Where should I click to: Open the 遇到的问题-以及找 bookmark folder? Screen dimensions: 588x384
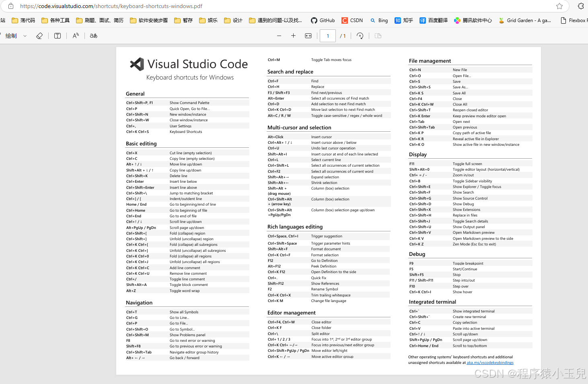(275, 20)
